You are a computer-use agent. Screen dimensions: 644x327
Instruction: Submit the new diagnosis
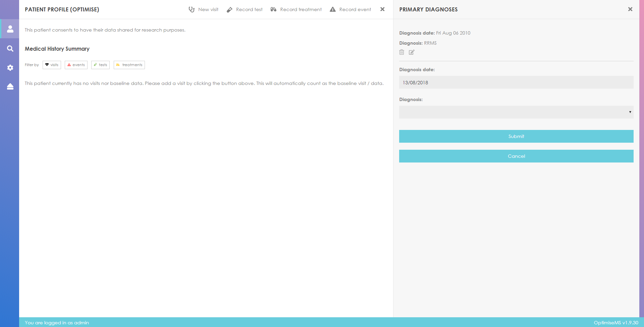click(516, 136)
